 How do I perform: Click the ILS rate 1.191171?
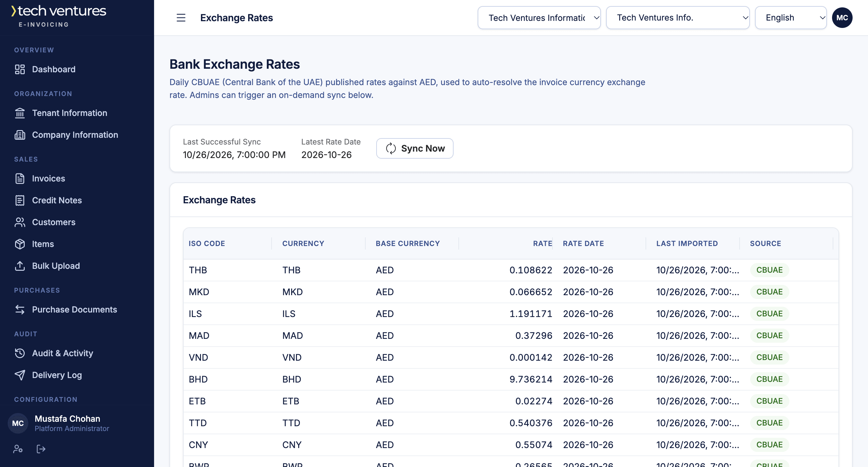530,314
